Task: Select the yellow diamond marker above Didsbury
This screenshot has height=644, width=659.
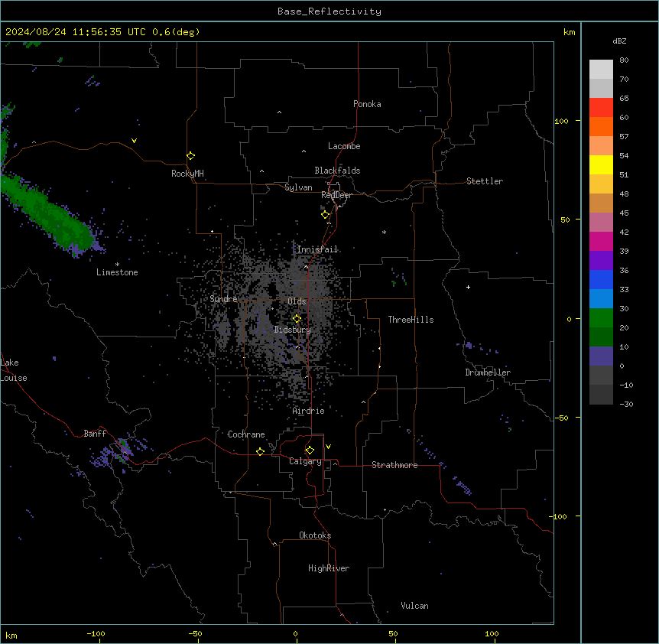Action: 297,319
